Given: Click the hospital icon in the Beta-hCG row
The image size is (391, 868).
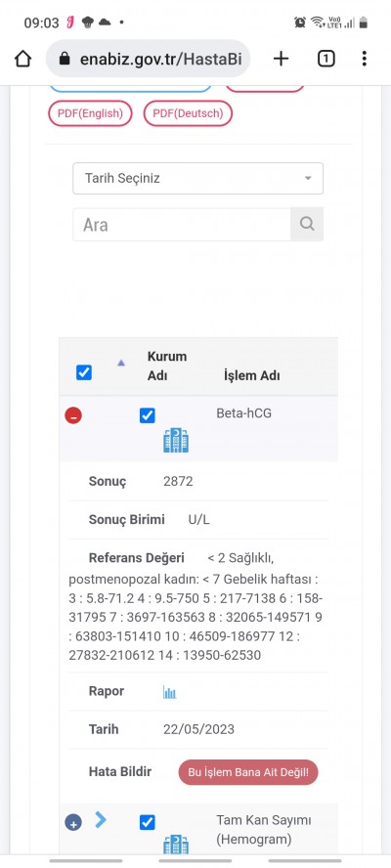Looking at the screenshot, I should 176,441.
